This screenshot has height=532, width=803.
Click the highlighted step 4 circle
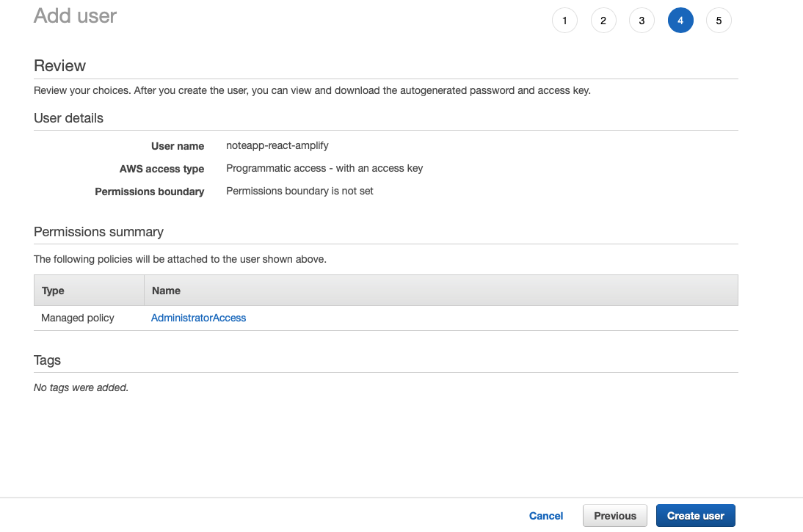coord(680,20)
